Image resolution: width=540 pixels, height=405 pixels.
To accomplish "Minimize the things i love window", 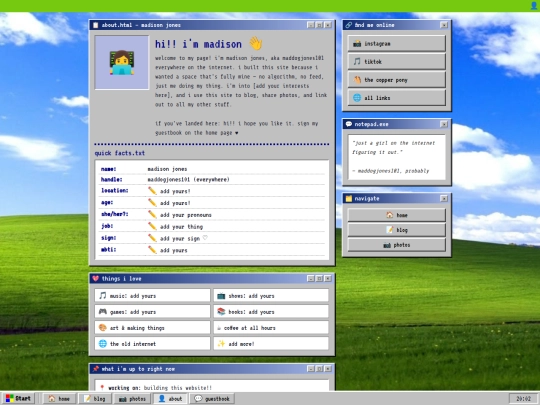I will pos(311,278).
